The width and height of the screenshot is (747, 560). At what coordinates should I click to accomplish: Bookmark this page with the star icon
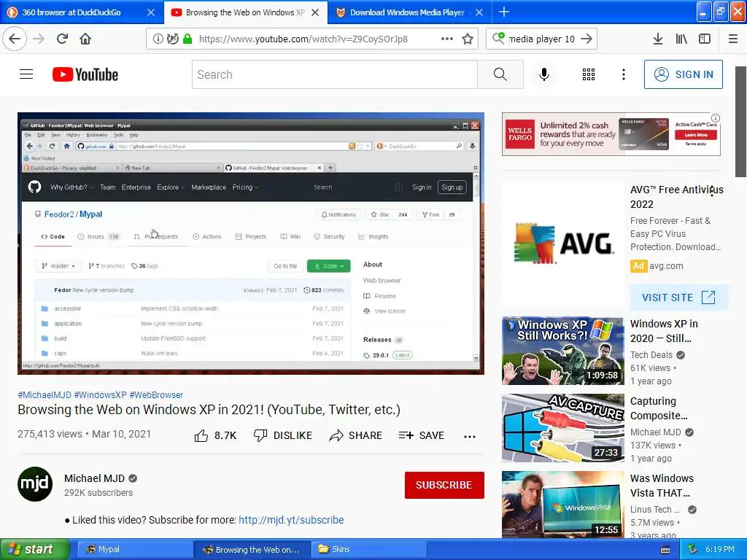tap(468, 39)
